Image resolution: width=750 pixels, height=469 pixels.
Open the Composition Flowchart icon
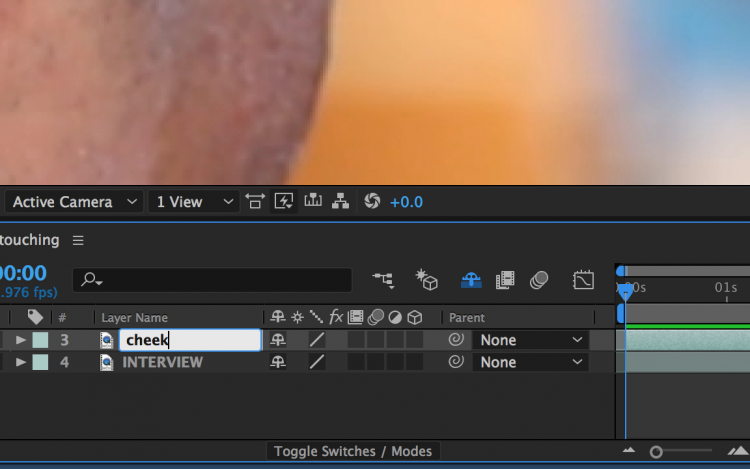(341, 201)
